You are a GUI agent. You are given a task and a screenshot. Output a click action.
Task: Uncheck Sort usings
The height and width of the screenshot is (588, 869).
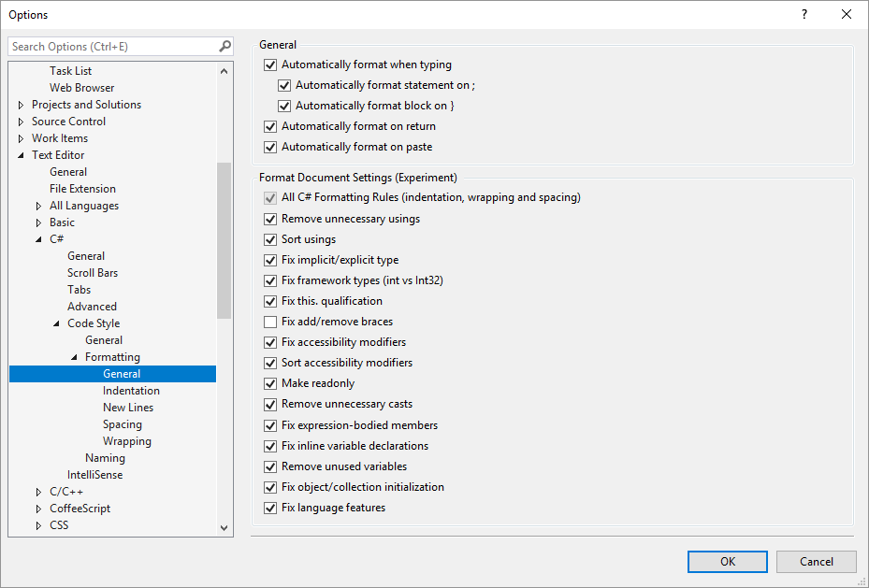pyautogui.click(x=270, y=238)
